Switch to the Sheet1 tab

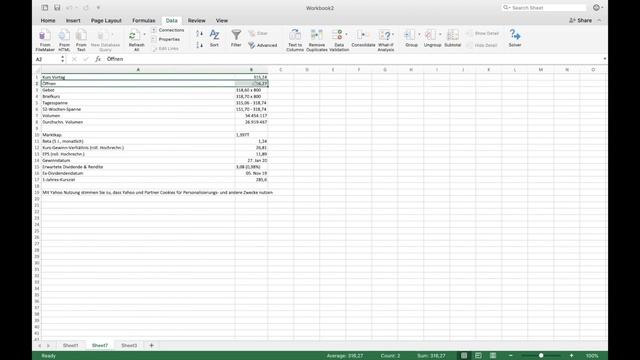click(x=70, y=345)
